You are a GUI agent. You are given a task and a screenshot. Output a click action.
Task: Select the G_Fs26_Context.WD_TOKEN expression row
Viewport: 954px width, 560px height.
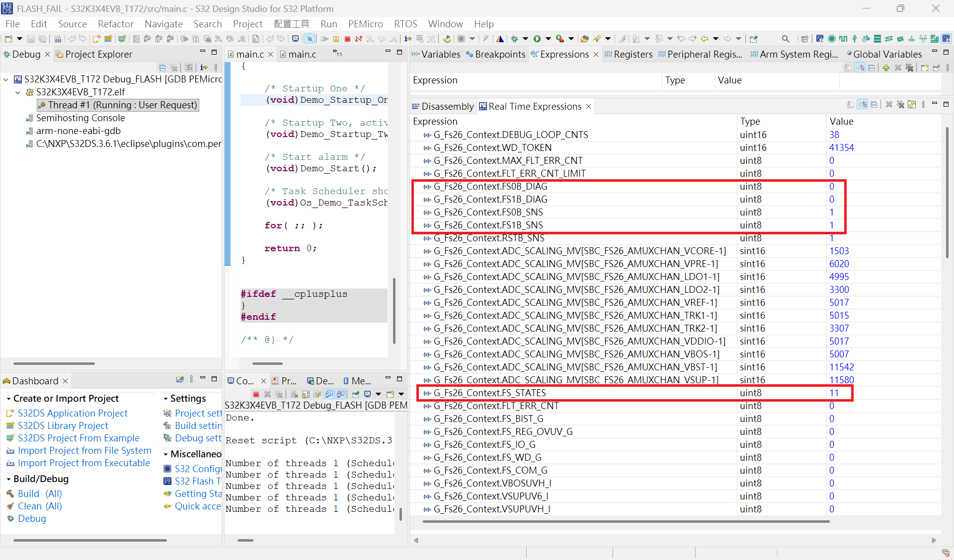point(676,147)
